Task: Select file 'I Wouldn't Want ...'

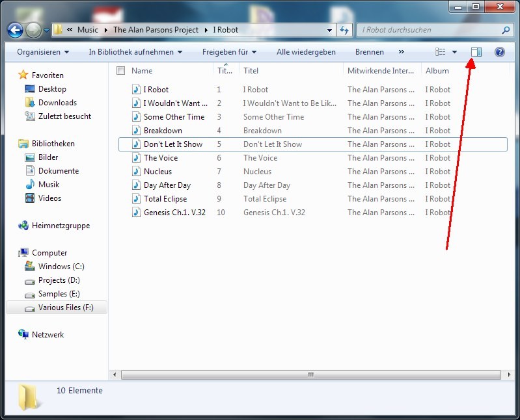Action: point(176,103)
